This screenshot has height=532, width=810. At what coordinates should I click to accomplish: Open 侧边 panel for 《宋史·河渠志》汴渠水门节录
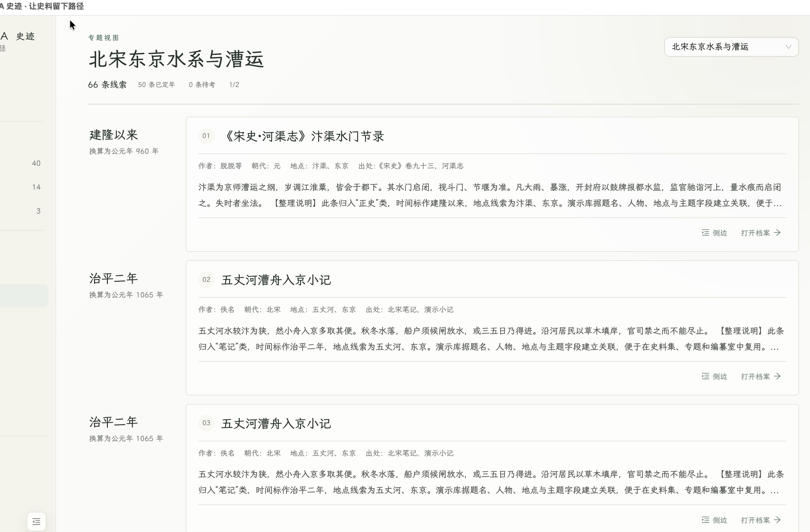tap(714, 233)
